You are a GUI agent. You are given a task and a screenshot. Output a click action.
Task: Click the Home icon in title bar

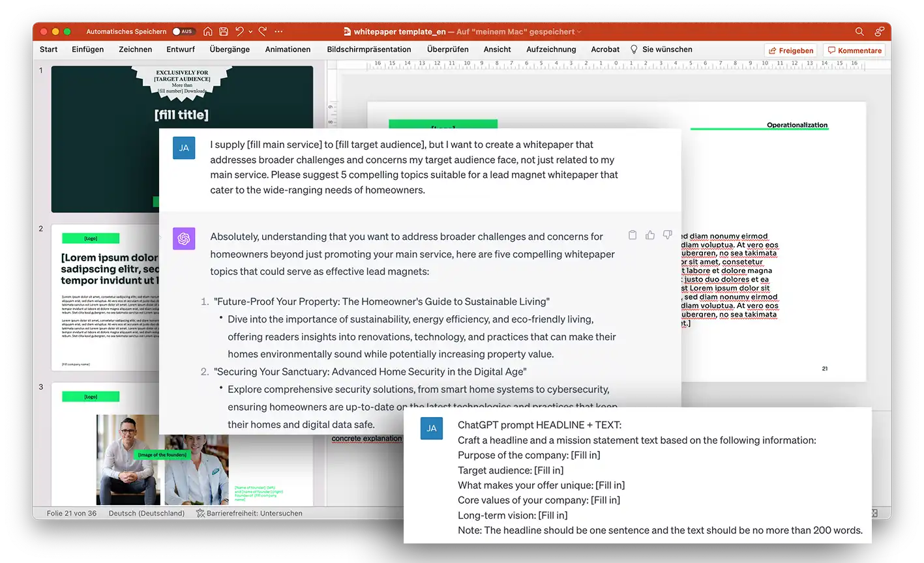[x=208, y=31]
